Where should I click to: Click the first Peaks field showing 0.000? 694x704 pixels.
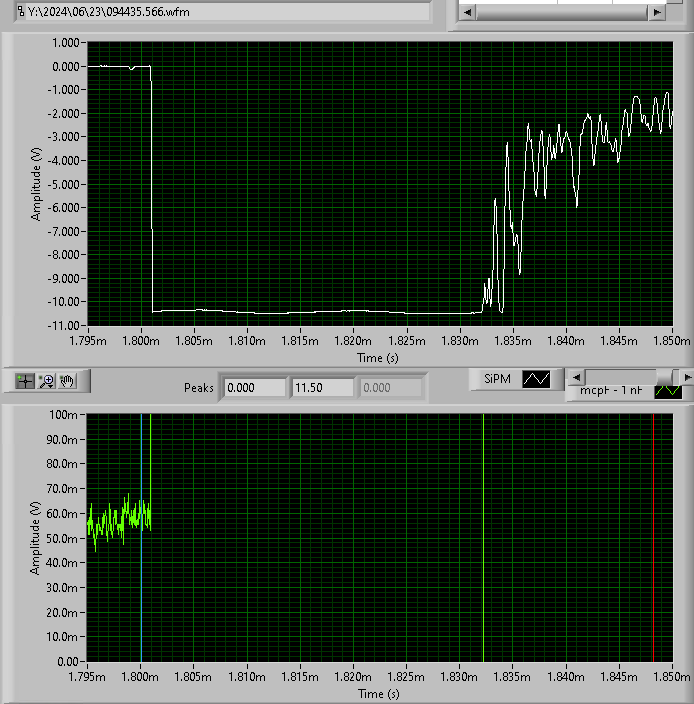[255, 387]
